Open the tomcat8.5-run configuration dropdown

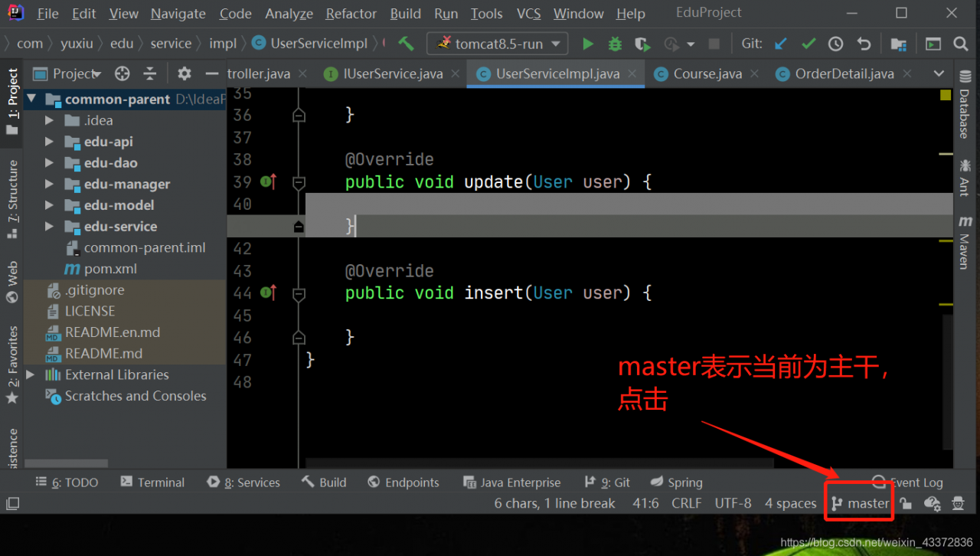[556, 44]
